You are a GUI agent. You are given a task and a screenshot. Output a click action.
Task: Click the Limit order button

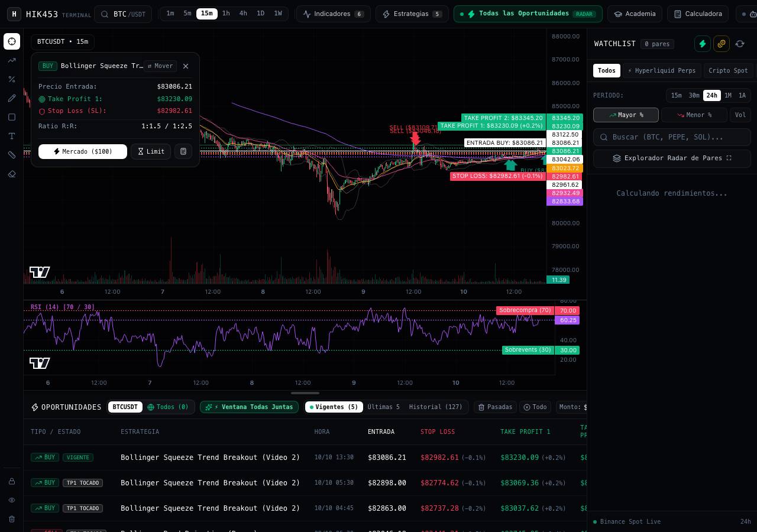click(151, 152)
